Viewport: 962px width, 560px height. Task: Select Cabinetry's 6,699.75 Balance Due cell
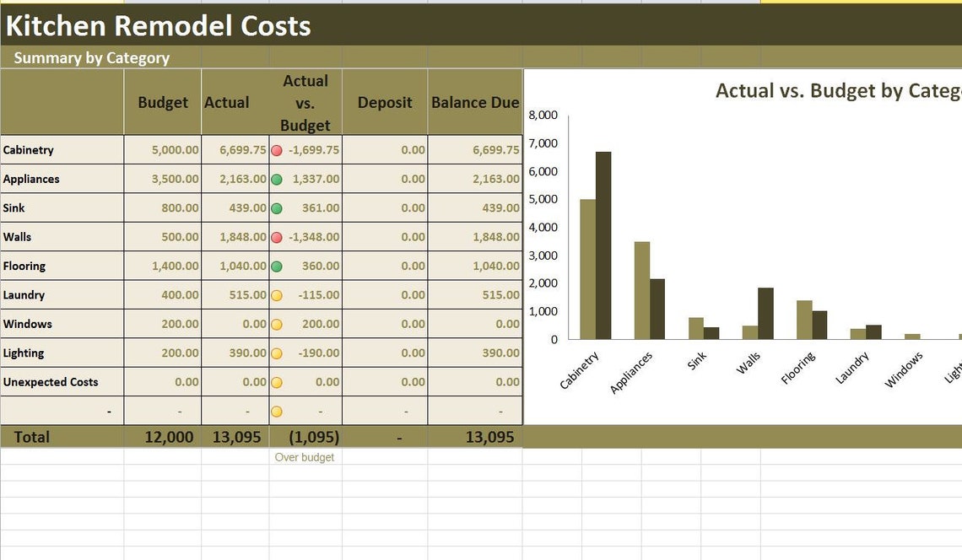(x=487, y=149)
